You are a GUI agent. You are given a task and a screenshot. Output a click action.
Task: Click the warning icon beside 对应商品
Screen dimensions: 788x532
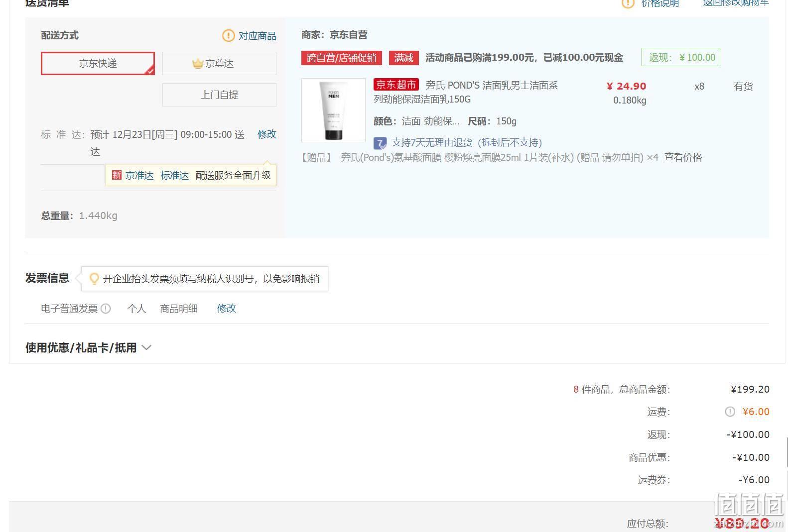pos(228,36)
